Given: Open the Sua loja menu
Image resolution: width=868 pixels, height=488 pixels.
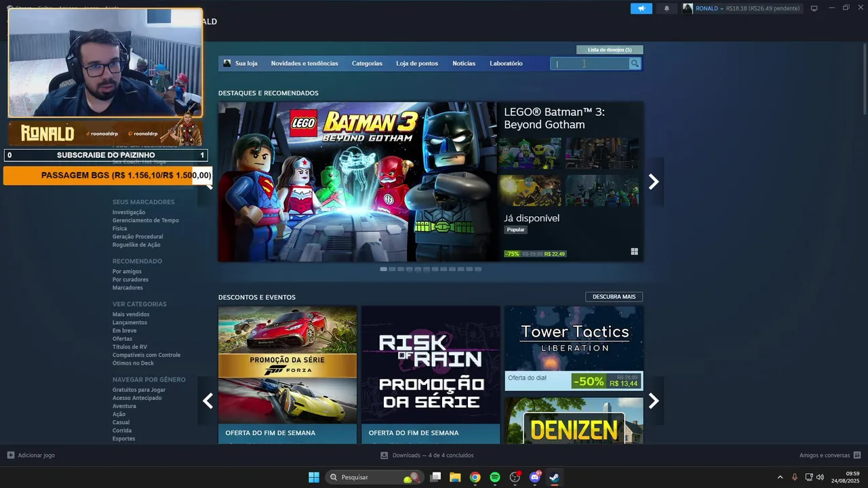Looking at the screenshot, I should tap(246, 64).
